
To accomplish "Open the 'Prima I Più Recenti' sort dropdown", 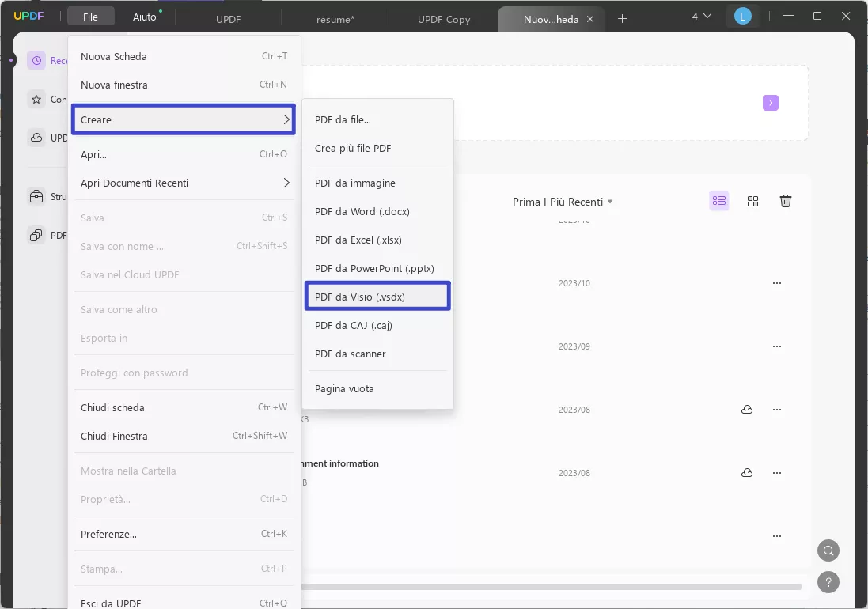I will (563, 202).
